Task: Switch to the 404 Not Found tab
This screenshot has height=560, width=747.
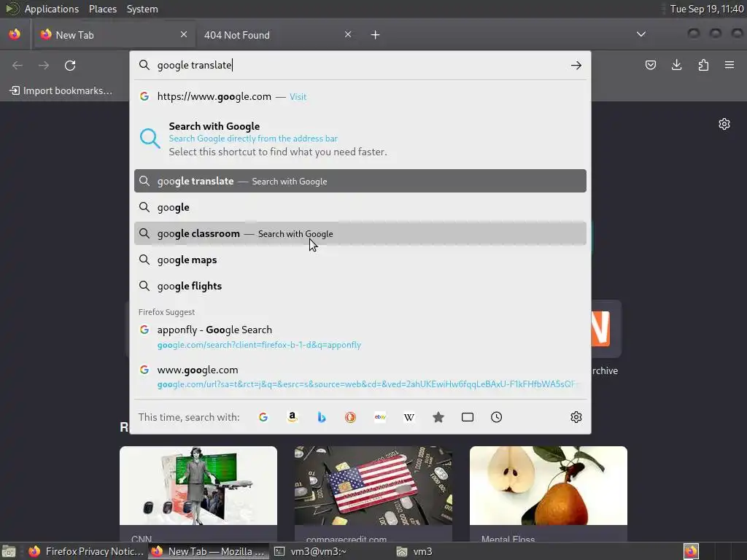Action: tap(278, 35)
